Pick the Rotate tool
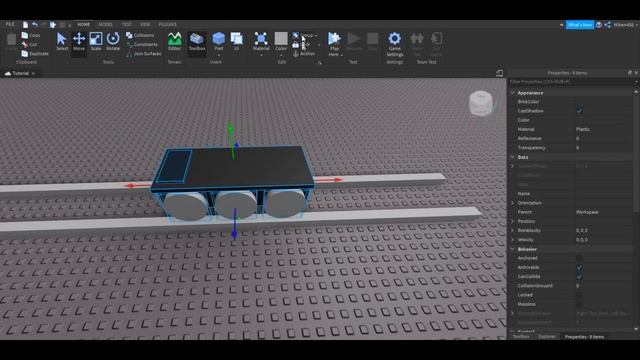 [x=113, y=41]
